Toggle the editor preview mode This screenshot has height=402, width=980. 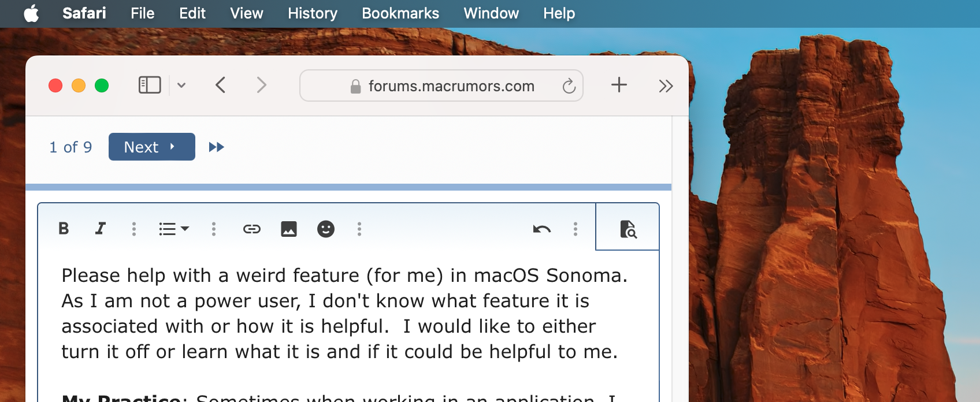[x=628, y=229]
